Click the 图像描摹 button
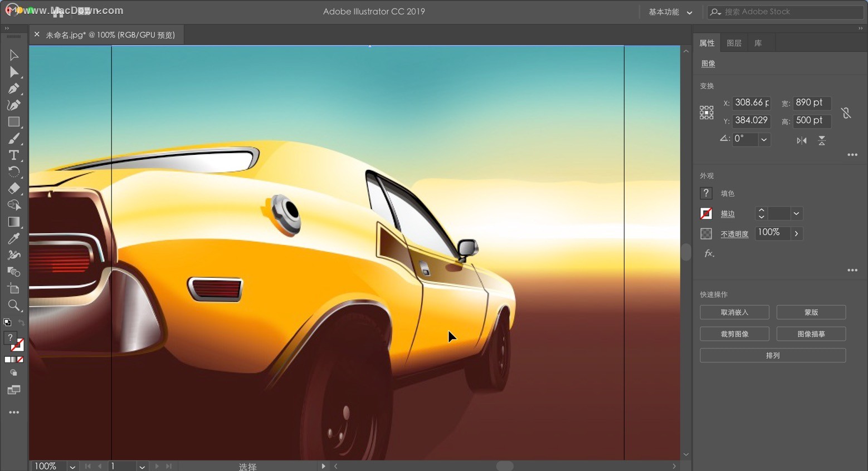868x471 pixels. [x=811, y=334]
